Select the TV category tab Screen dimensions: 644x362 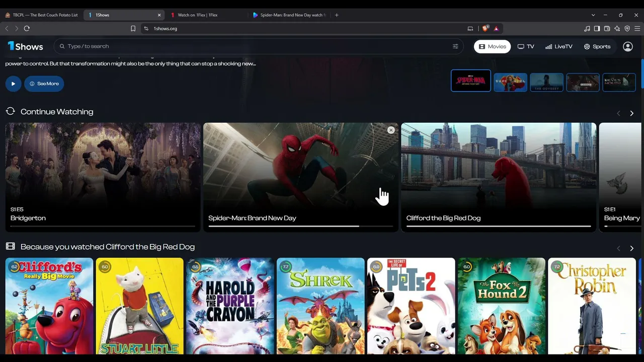pyautogui.click(x=526, y=47)
